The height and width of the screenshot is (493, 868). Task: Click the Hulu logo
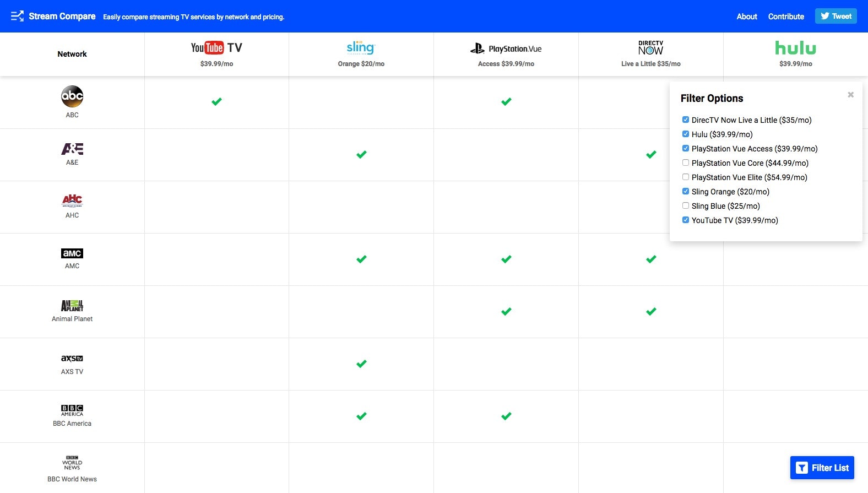795,48
